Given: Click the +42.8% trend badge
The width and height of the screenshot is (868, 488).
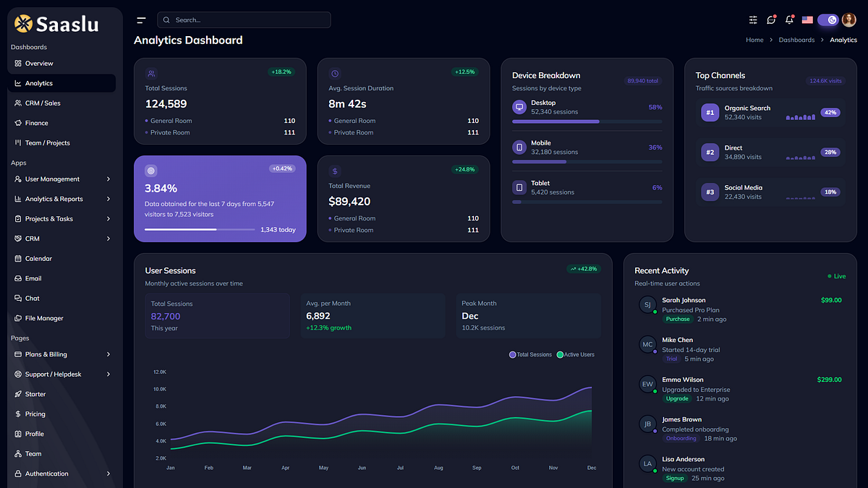Looking at the screenshot, I should tap(584, 269).
